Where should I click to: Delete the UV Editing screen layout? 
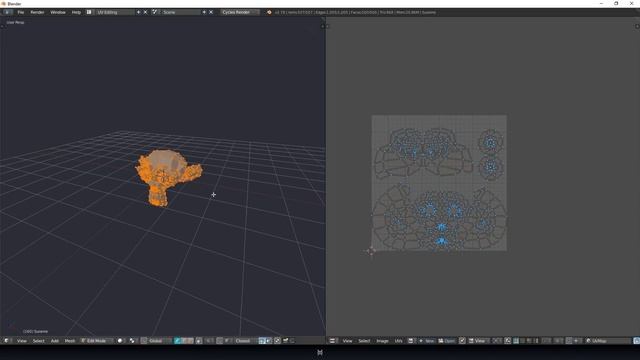145,12
